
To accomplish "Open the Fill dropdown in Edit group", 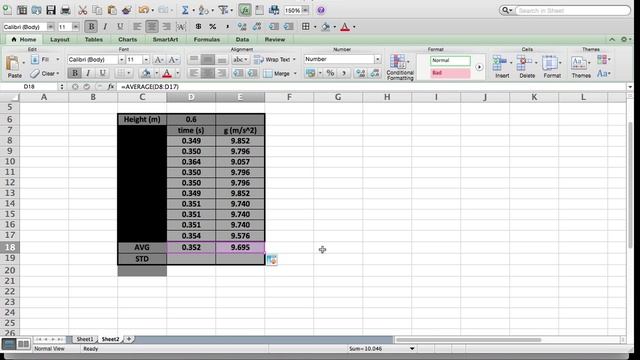I will click(x=58, y=60).
